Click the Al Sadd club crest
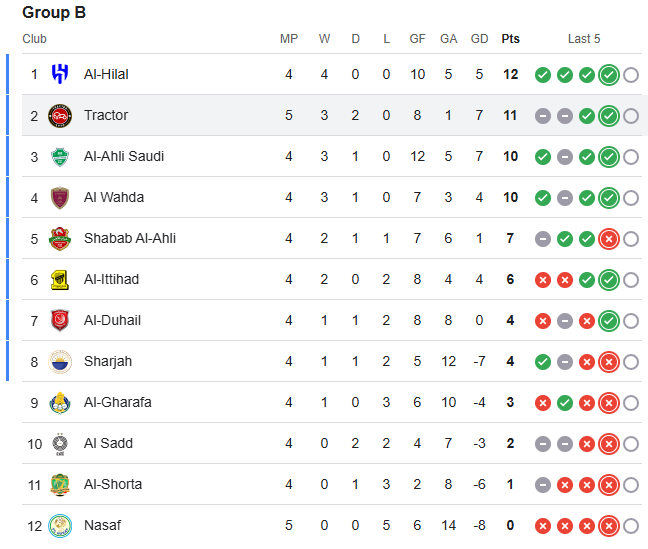 [x=60, y=443]
